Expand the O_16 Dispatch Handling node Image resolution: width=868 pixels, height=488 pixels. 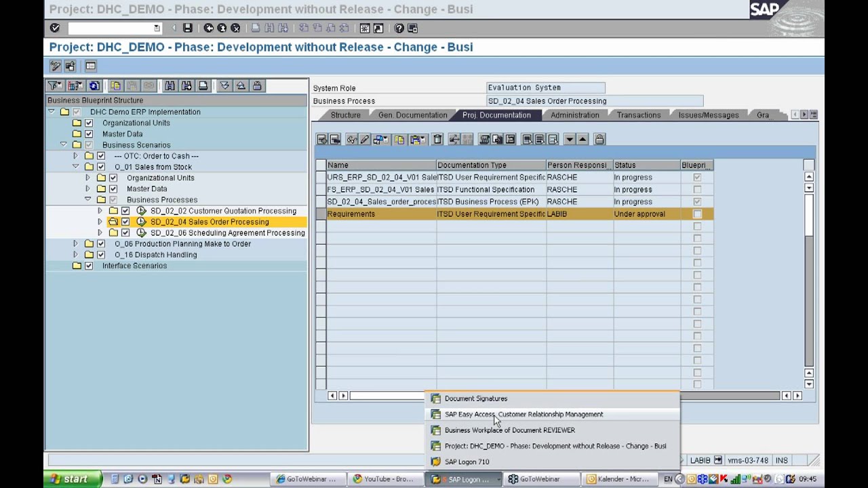[x=75, y=255]
